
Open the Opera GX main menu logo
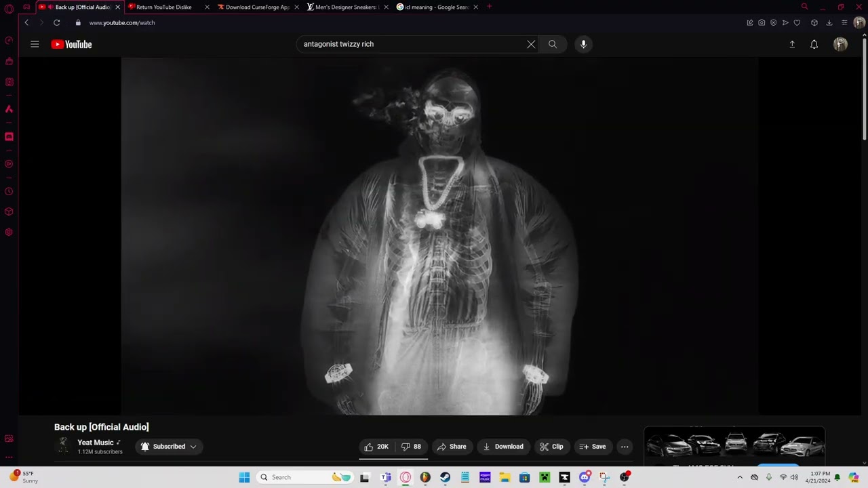tap(9, 8)
